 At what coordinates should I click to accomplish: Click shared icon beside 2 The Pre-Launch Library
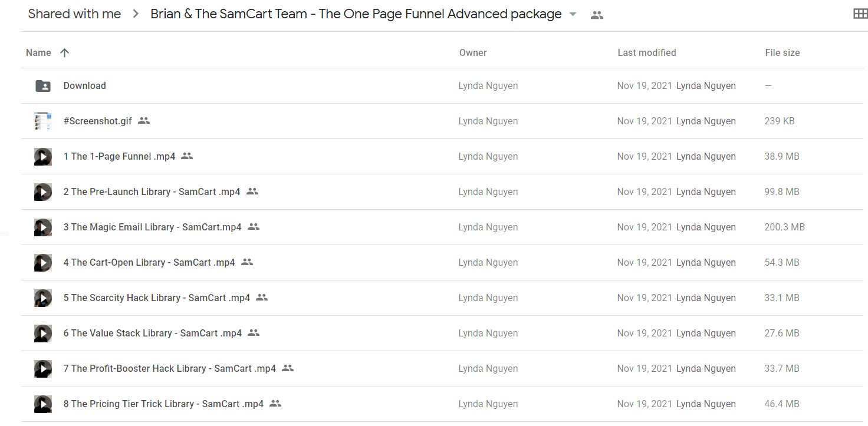pos(252,191)
